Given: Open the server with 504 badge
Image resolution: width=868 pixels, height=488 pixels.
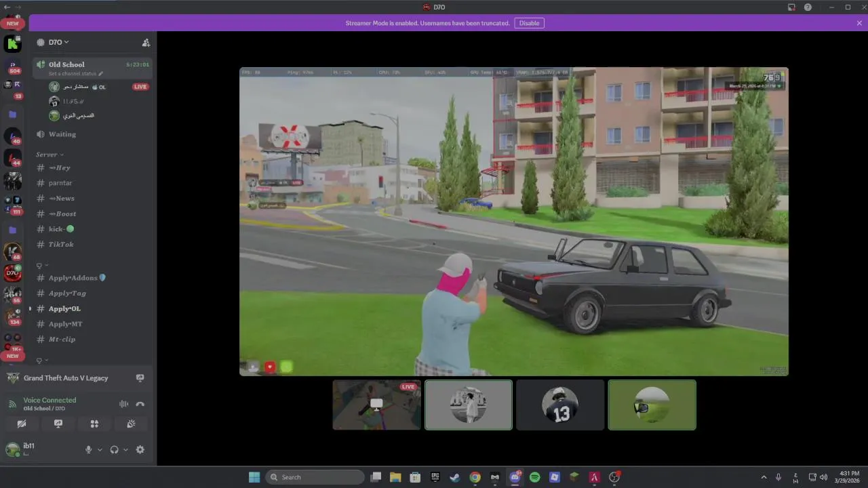Looking at the screenshot, I should (x=13, y=66).
